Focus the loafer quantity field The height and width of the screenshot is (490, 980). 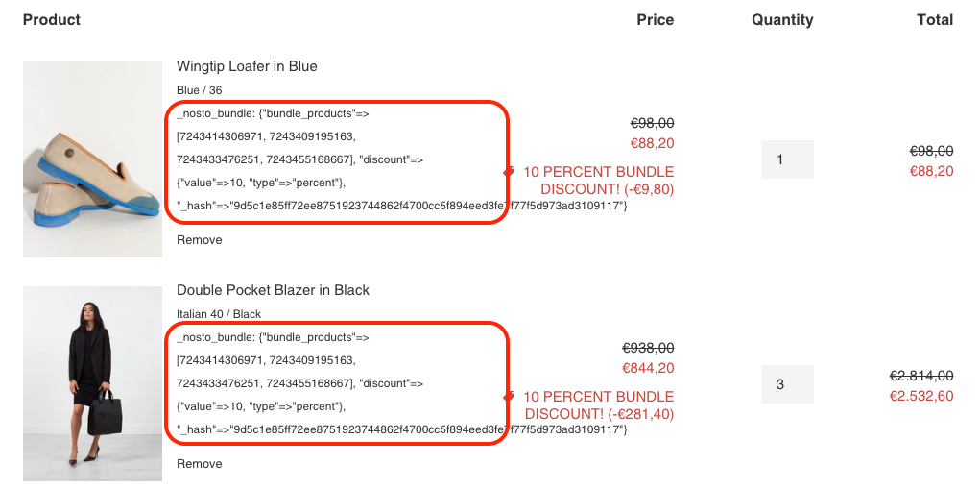click(x=787, y=159)
